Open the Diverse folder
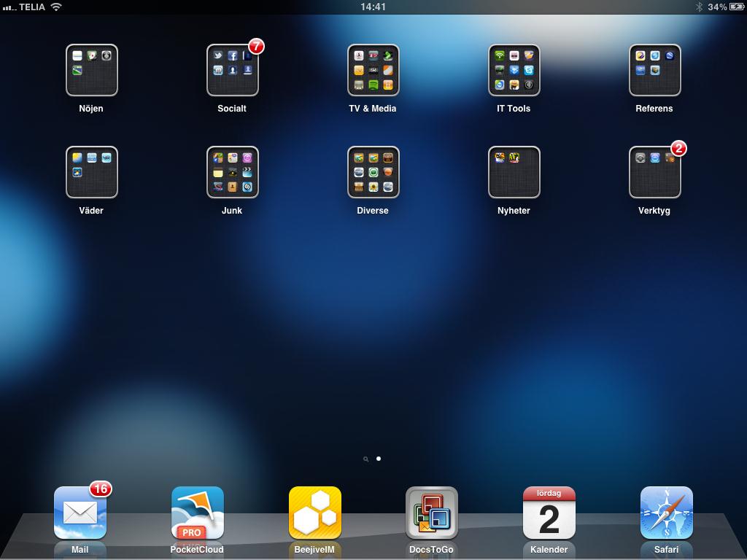The height and width of the screenshot is (560, 747). click(x=373, y=172)
